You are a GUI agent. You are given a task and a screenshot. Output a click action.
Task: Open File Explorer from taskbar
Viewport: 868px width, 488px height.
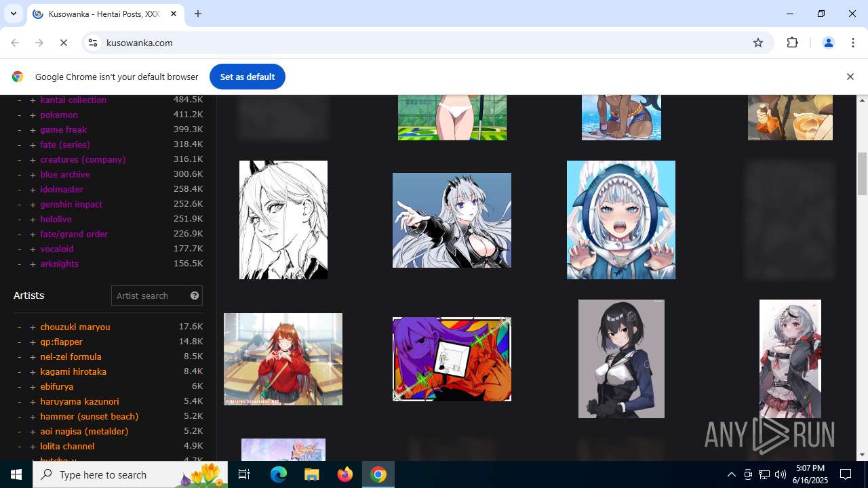point(312,474)
